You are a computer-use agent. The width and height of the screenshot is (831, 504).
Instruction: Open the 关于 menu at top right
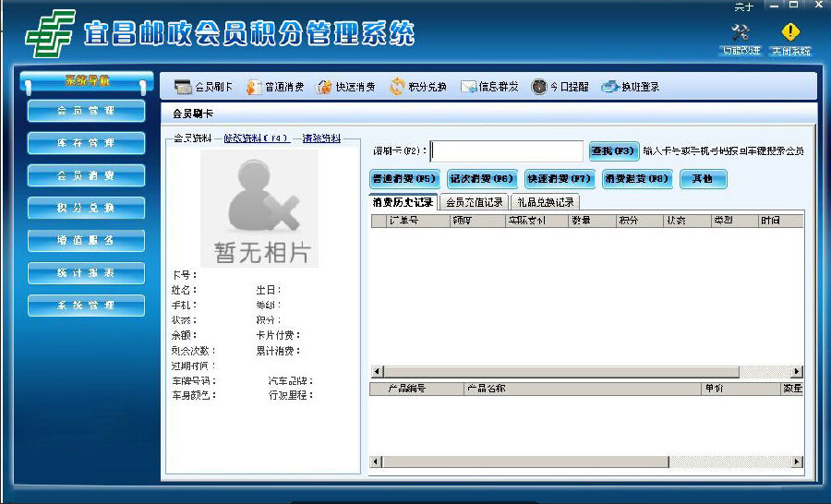(743, 6)
